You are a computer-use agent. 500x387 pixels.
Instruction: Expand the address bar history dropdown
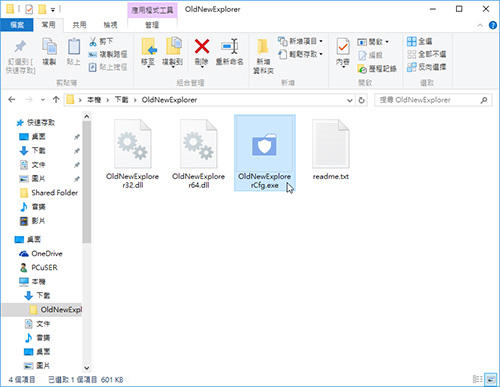[349, 100]
